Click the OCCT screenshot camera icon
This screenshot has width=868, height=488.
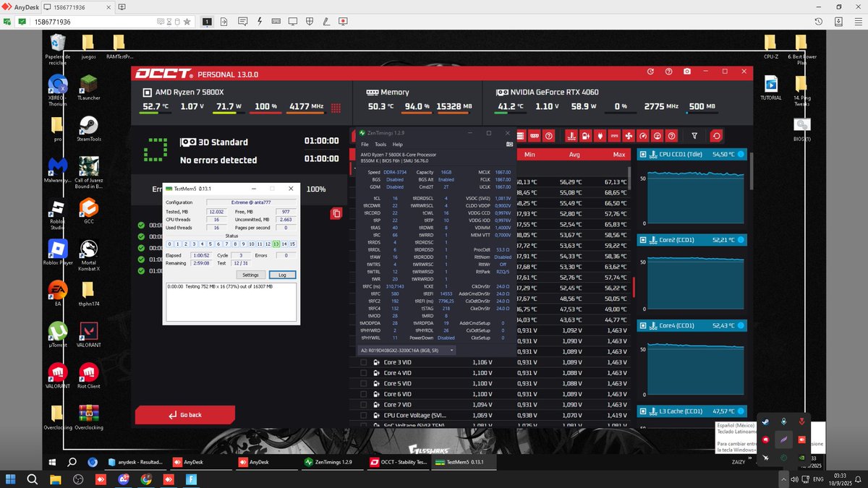[686, 72]
